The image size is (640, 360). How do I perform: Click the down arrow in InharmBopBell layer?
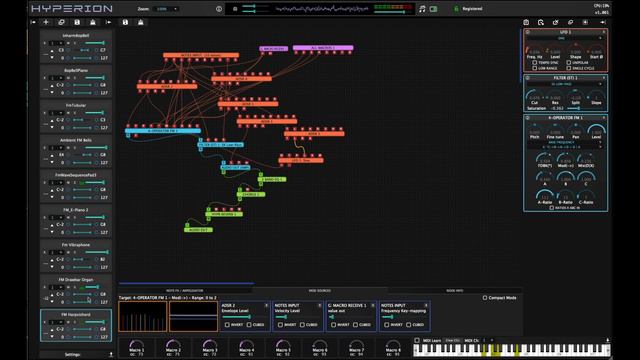(x=52, y=58)
